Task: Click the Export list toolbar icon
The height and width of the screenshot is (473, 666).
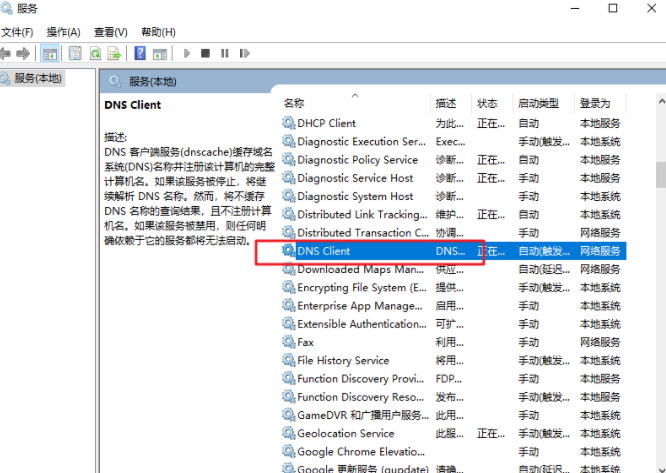Action: 114,53
